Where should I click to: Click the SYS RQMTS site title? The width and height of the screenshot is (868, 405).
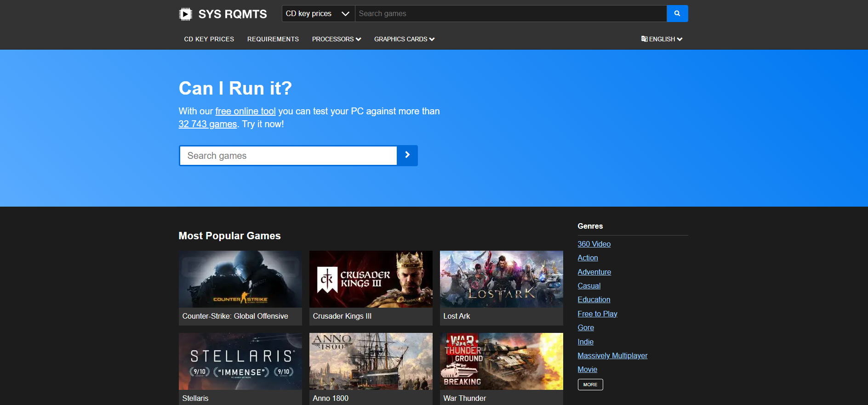click(x=233, y=14)
